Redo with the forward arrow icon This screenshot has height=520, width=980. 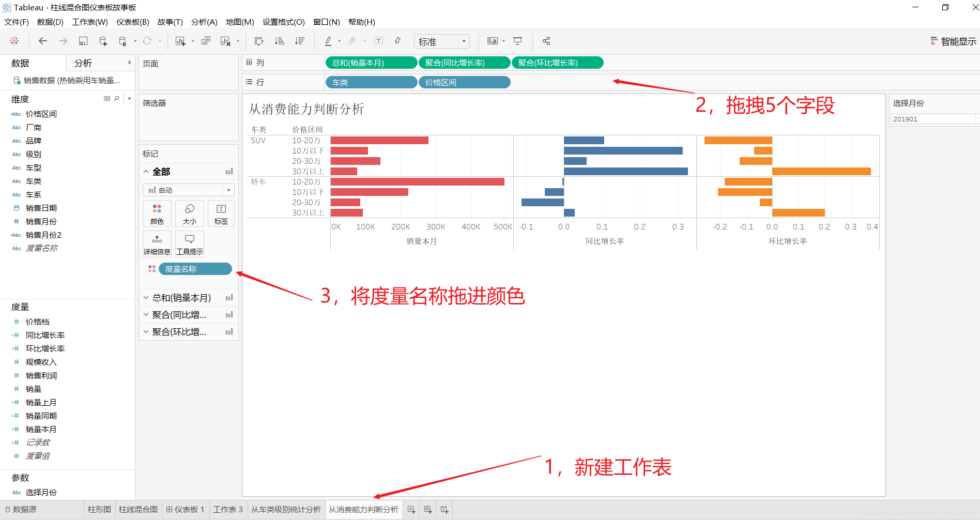[x=63, y=41]
